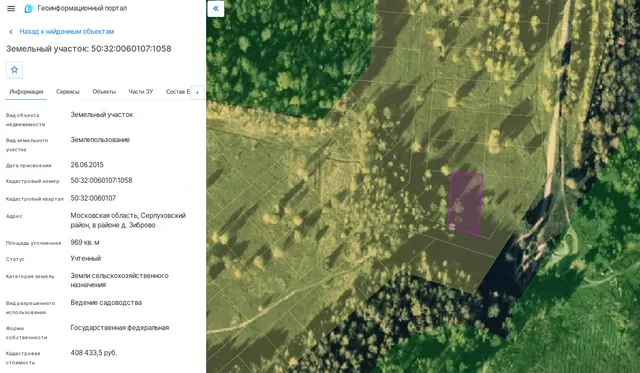Add land plot to favorites star
640x373 pixels.
(x=14, y=70)
